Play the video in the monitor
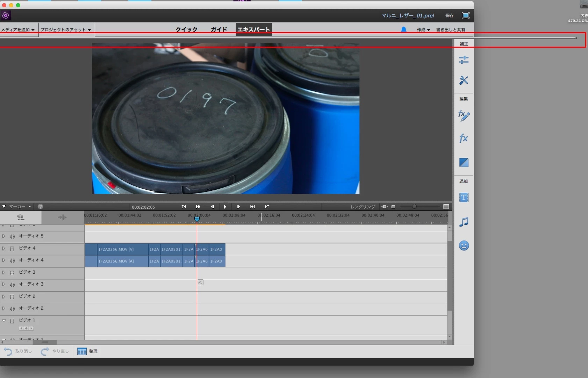 [x=225, y=207]
